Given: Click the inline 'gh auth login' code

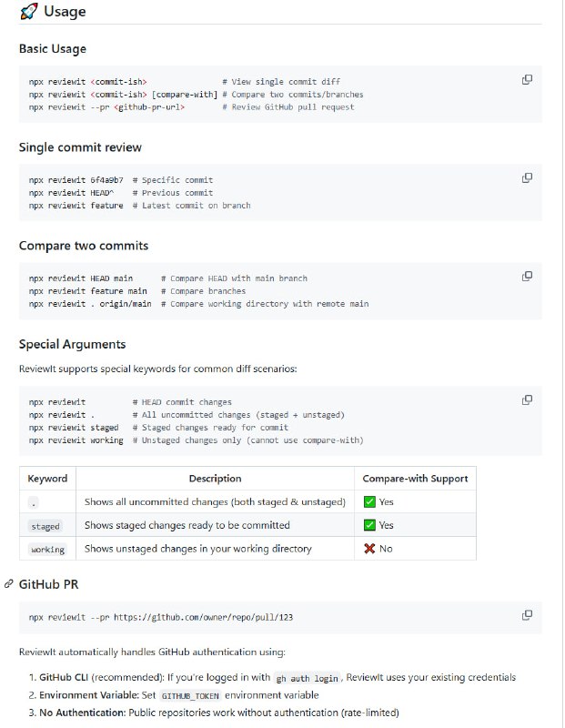Looking at the screenshot, I should point(308,678).
